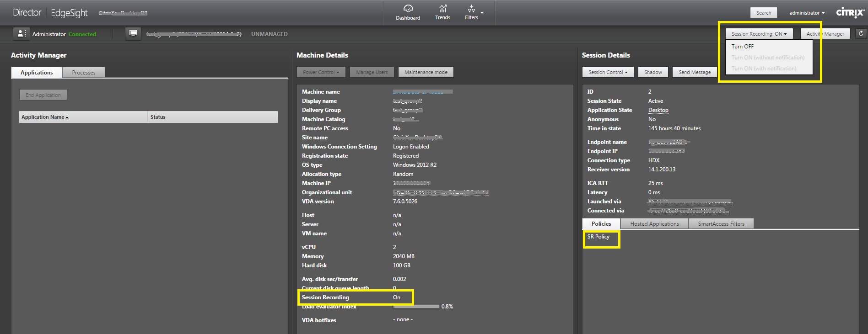
Task: Open the Session Control dropdown
Action: [x=608, y=72]
